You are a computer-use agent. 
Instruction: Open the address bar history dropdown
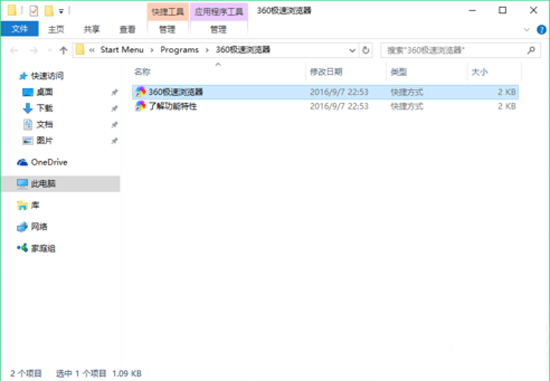pos(353,51)
